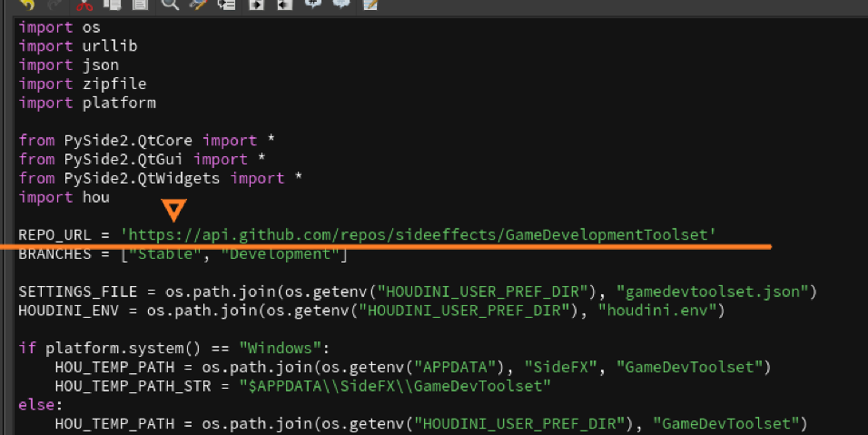Click the Copy icon in editor toolbar
The image size is (868, 435).
pos(113,5)
